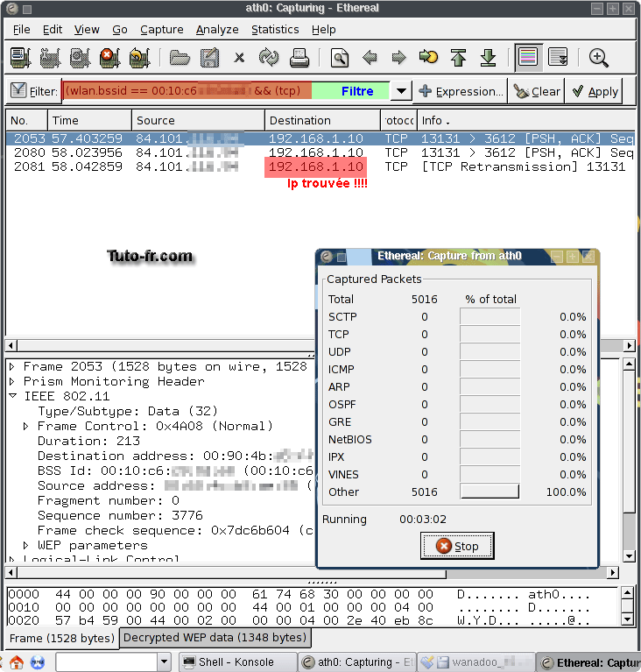Expand Frame Control: 0x4A08 node

pos(25,427)
